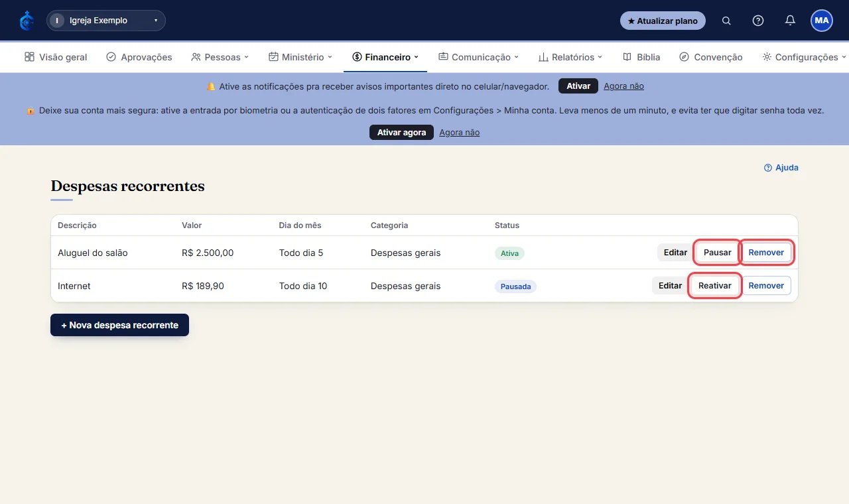Open the search magnifier icon
Viewport: 849px width, 504px height.
[726, 21]
